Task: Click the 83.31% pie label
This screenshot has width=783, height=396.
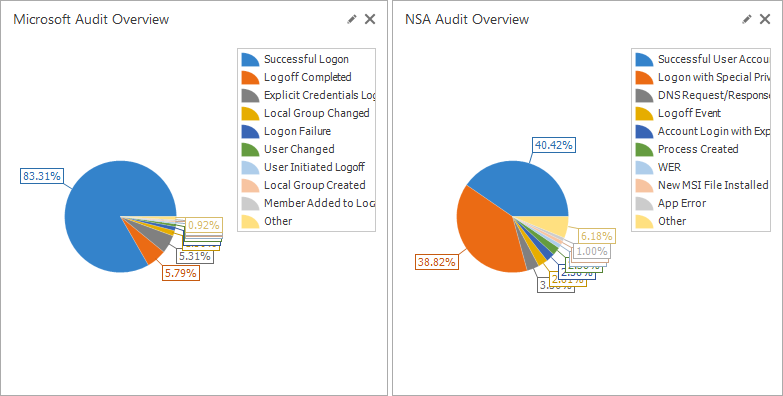Action: pyautogui.click(x=42, y=176)
